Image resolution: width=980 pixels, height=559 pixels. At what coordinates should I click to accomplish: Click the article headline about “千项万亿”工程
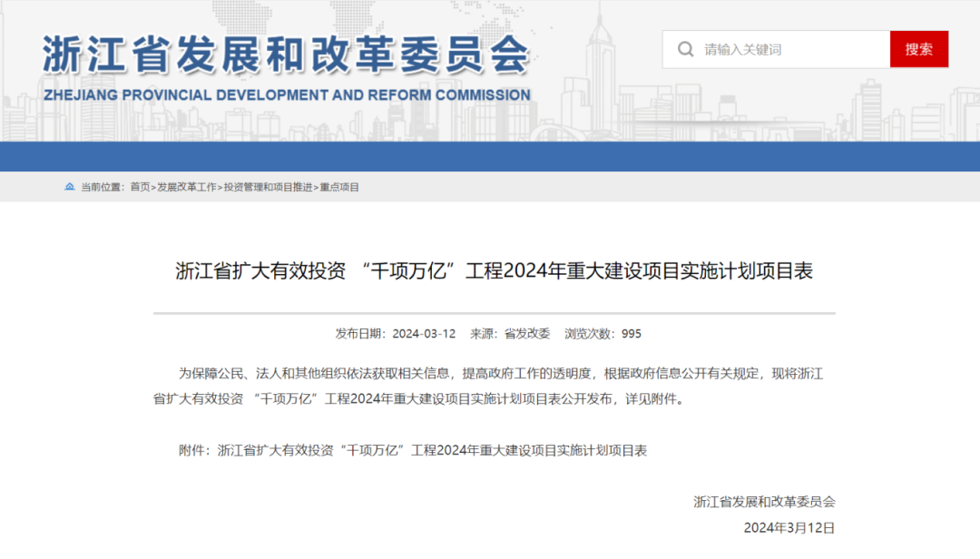(494, 271)
